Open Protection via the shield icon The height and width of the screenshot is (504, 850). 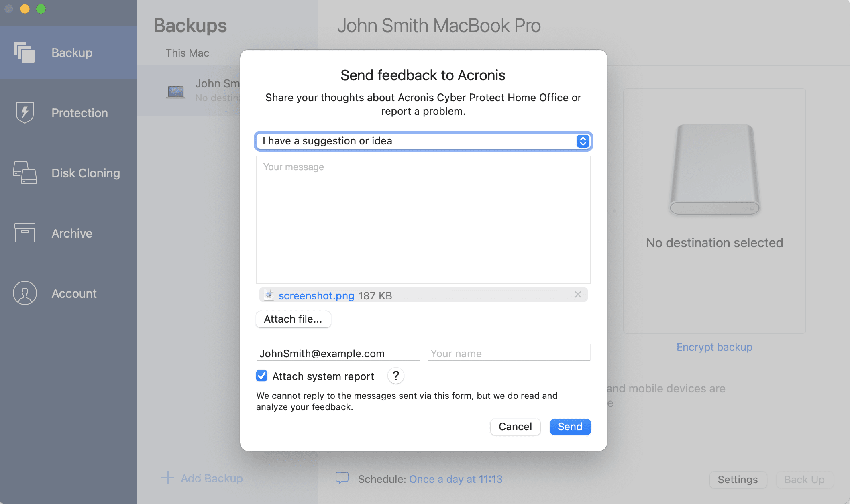24,113
